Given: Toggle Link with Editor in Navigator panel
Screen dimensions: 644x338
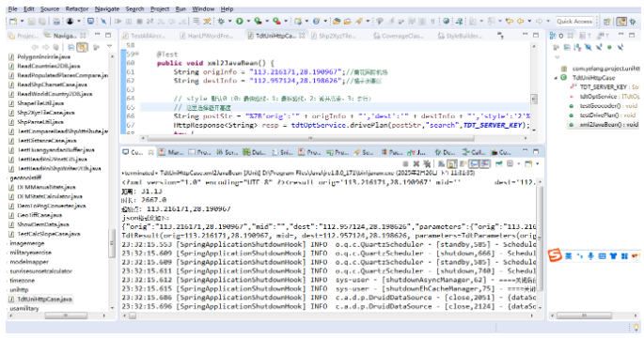Looking at the screenshot, I should [x=82, y=48].
